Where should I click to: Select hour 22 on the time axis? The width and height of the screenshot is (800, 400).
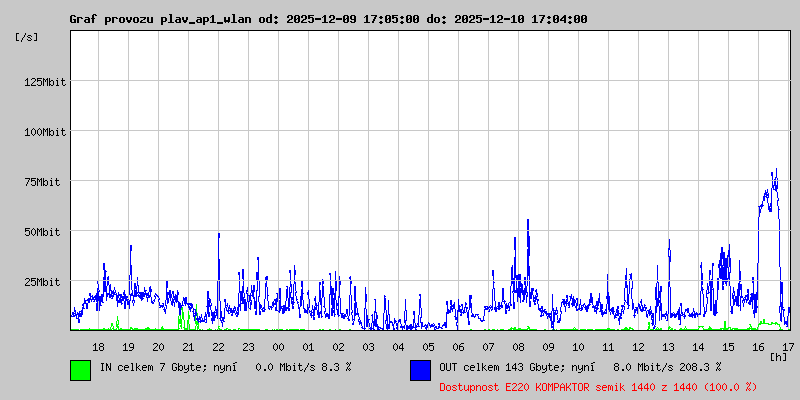click(x=218, y=346)
